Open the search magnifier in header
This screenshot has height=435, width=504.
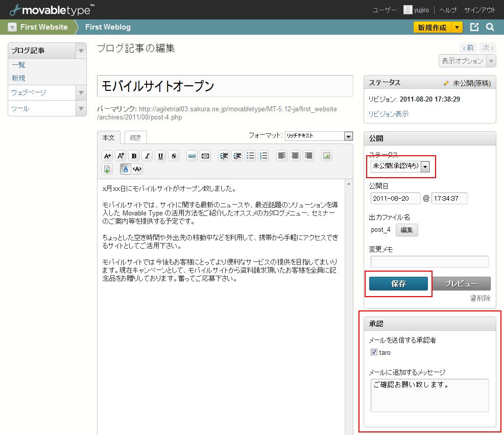click(490, 28)
